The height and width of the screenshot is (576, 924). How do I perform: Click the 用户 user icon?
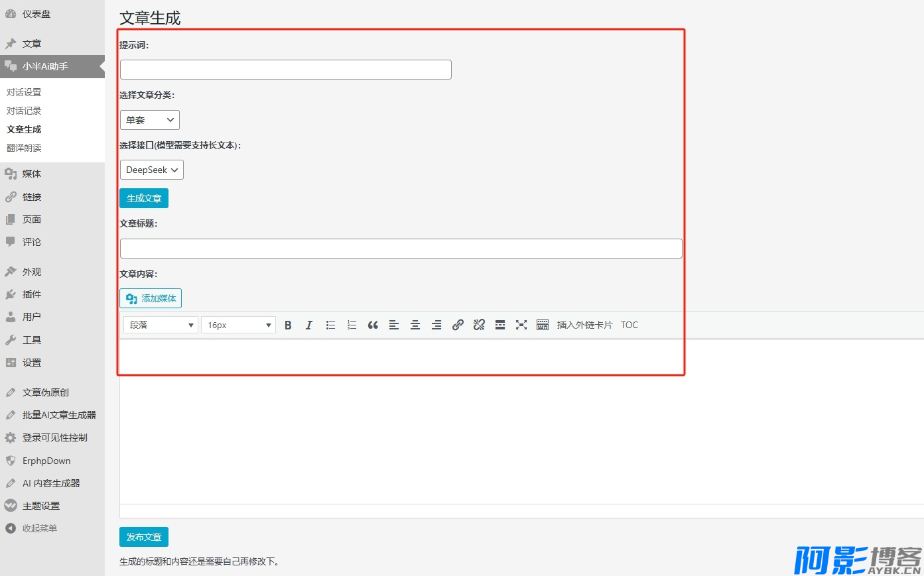pos(11,317)
